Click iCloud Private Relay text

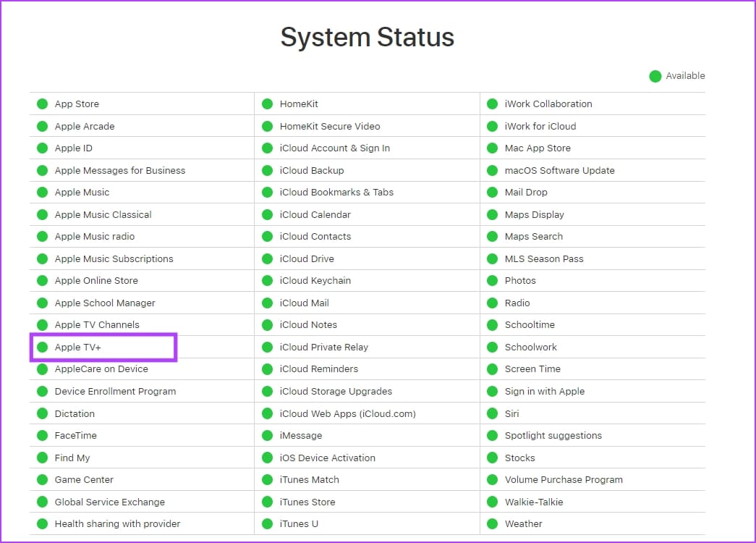click(x=324, y=347)
